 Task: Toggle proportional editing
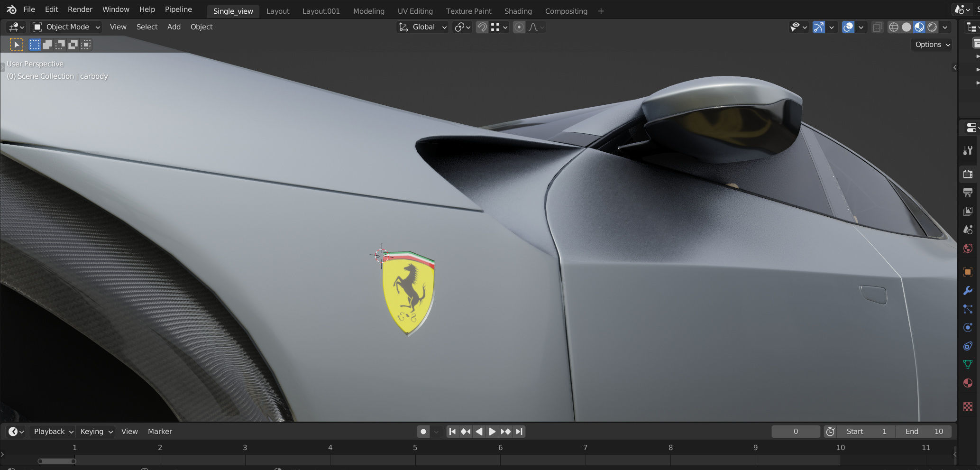coord(519,27)
